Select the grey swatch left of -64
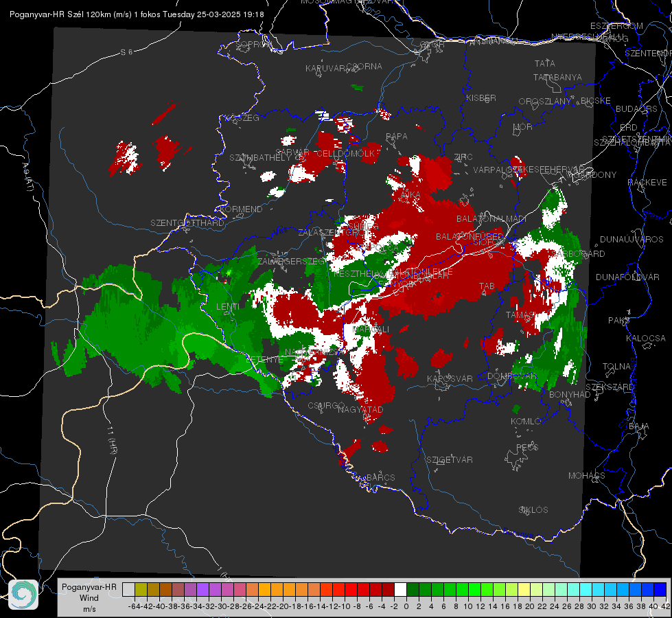The height and width of the screenshot is (618, 672). click(x=128, y=589)
